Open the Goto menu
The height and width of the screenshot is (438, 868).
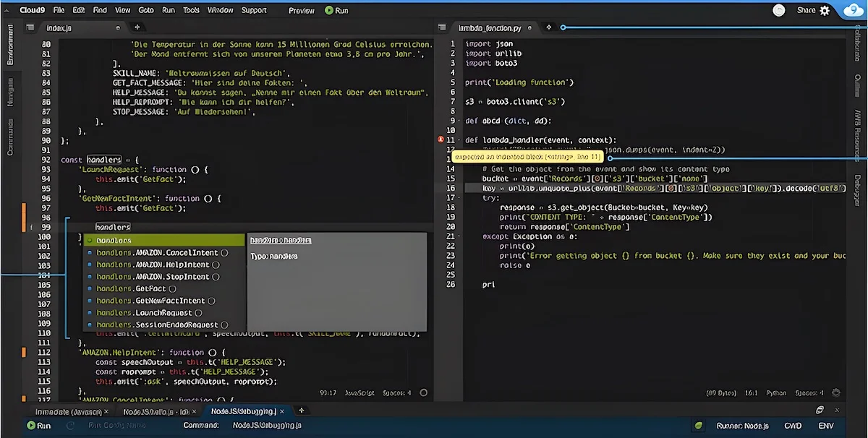coord(146,11)
